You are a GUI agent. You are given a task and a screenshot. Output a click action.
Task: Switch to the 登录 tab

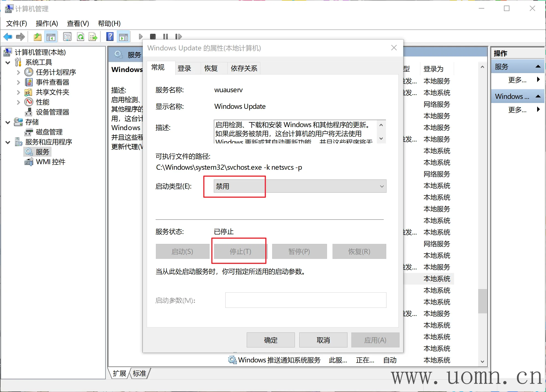(184, 68)
